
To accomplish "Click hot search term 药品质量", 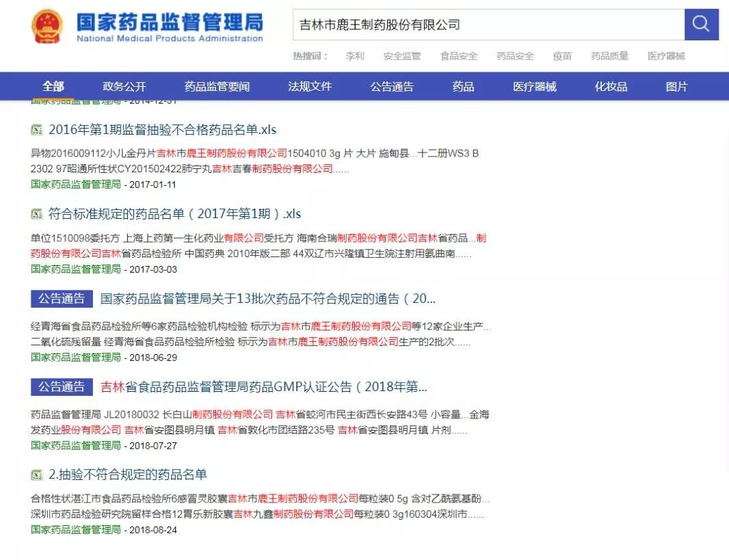I will 609,56.
